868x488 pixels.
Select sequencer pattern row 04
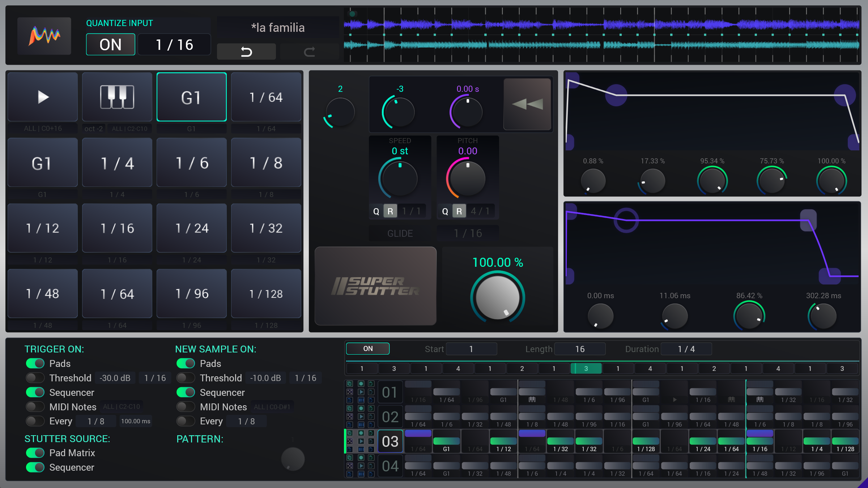pyautogui.click(x=390, y=466)
